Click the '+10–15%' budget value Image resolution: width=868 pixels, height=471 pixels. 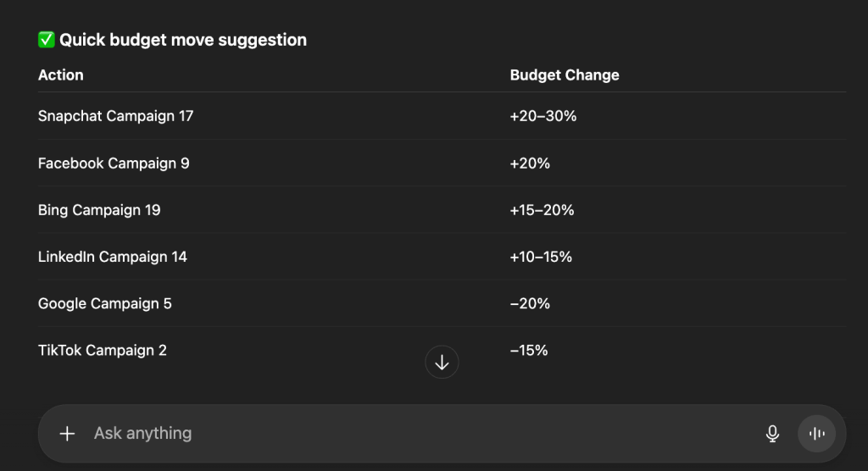pos(541,257)
